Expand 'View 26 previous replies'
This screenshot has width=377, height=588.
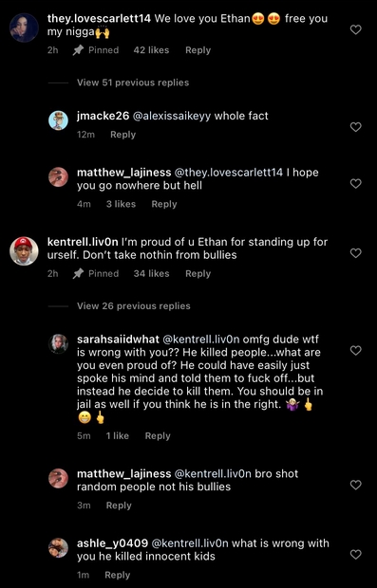click(134, 306)
